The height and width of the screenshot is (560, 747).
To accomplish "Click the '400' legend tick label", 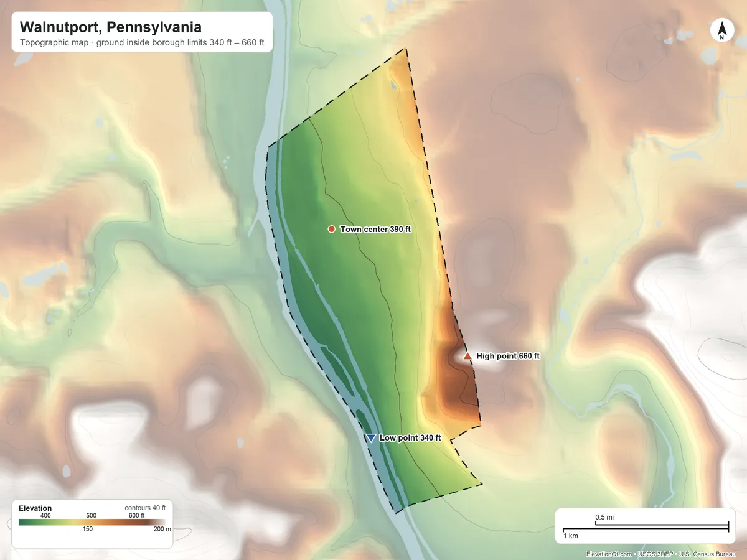I will click(45, 515).
